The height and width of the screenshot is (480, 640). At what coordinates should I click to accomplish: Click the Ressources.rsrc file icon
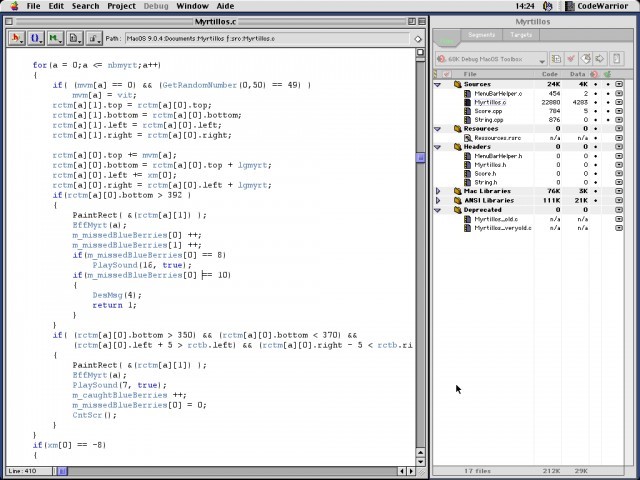468,138
